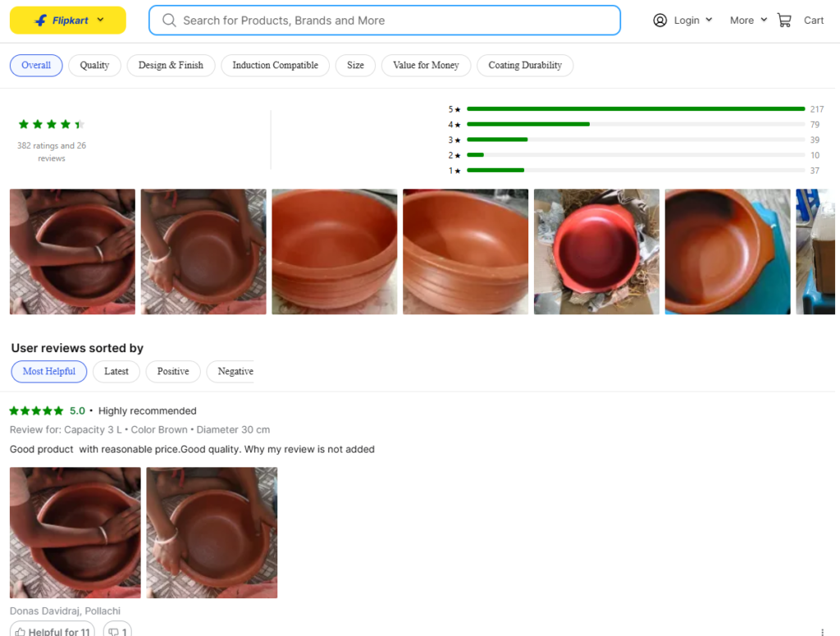The width and height of the screenshot is (840, 636).
Task: Open the red pot in box thumbnail
Action: tap(596, 252)
